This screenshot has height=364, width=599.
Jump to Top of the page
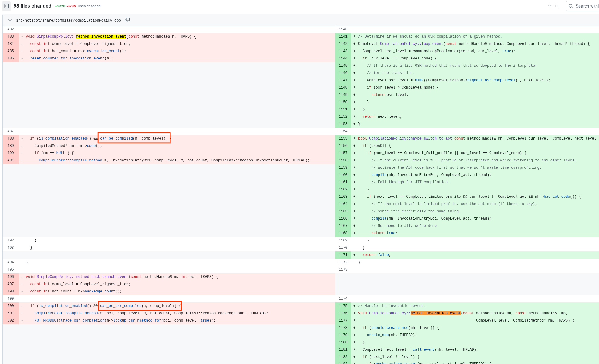(x=557, y=6)
